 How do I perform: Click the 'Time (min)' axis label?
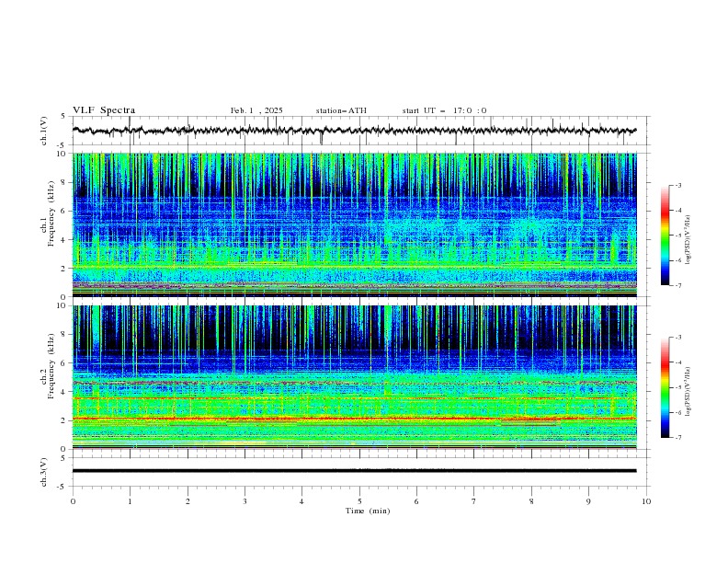tap(368, 511)
